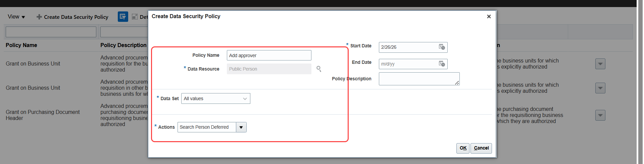The width and height of the screenshot is (644, 164).
Task: Select first Grant on Business Unit row
Action: pos(33,64)
